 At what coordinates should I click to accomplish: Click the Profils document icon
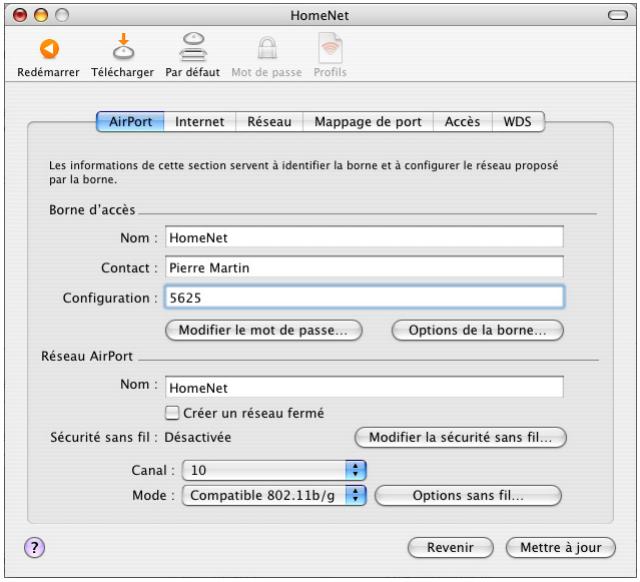(x=330, y=48)
